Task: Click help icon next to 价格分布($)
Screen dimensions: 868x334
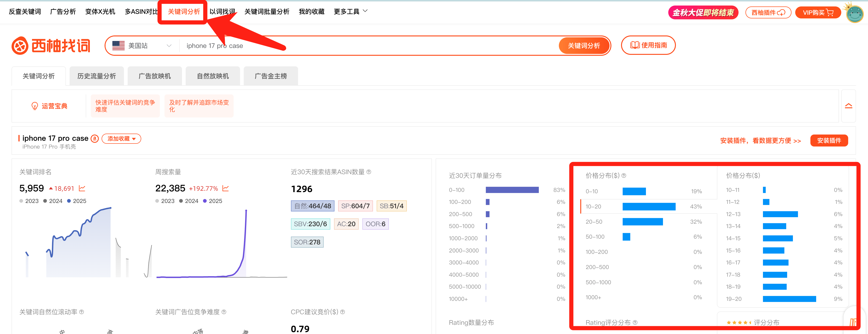Action: click(624, 176)
